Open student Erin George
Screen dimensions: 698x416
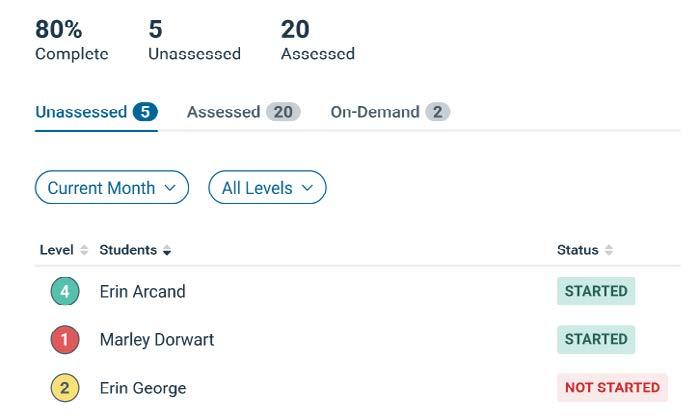pos(143,388)
